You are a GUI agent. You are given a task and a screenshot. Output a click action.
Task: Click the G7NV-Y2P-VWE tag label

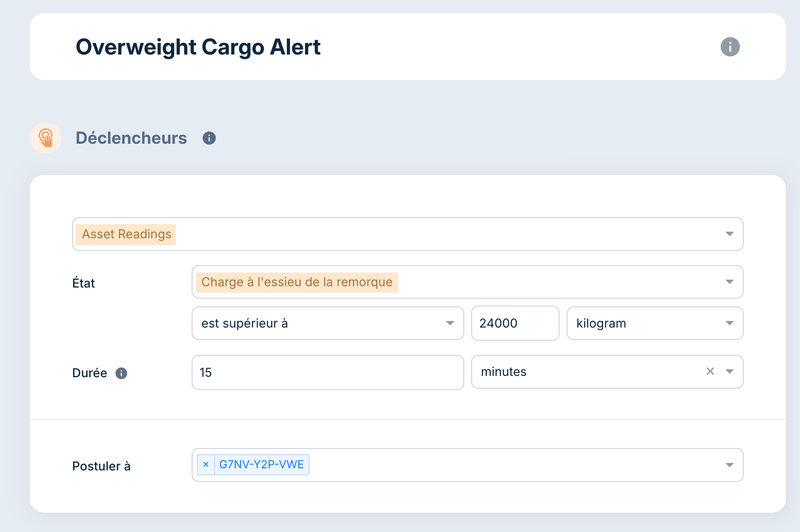tap(262, 465)
